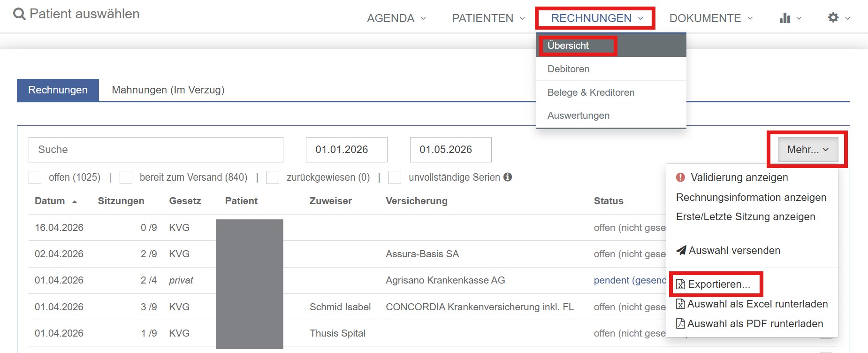Sort by the Datum column header

[50, 201]
